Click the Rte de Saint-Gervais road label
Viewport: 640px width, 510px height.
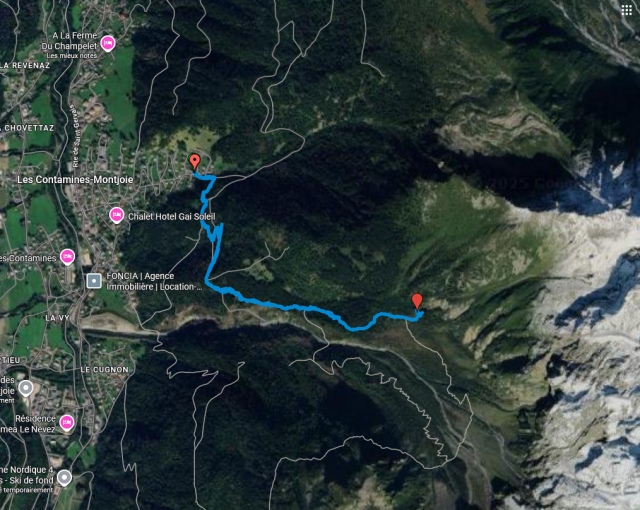click(x=76, y=137)
